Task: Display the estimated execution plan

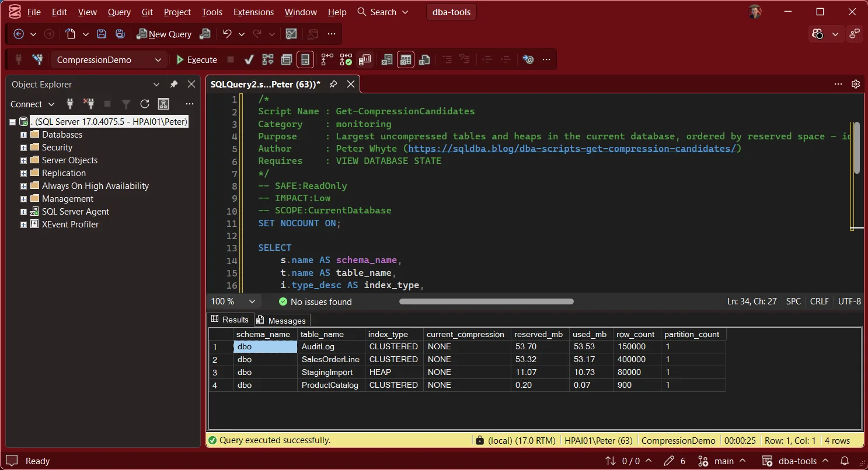Action: pyautogui.click(x=268, y=59)
